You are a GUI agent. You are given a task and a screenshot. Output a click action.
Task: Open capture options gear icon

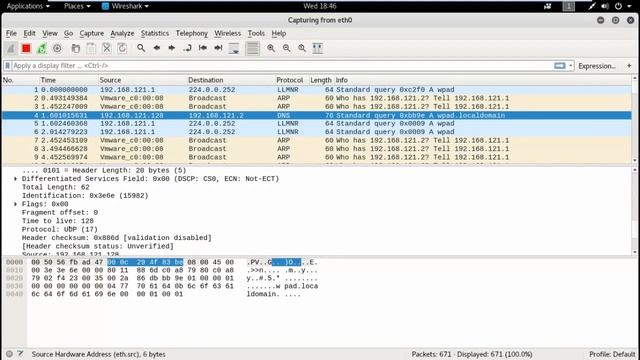57,48
